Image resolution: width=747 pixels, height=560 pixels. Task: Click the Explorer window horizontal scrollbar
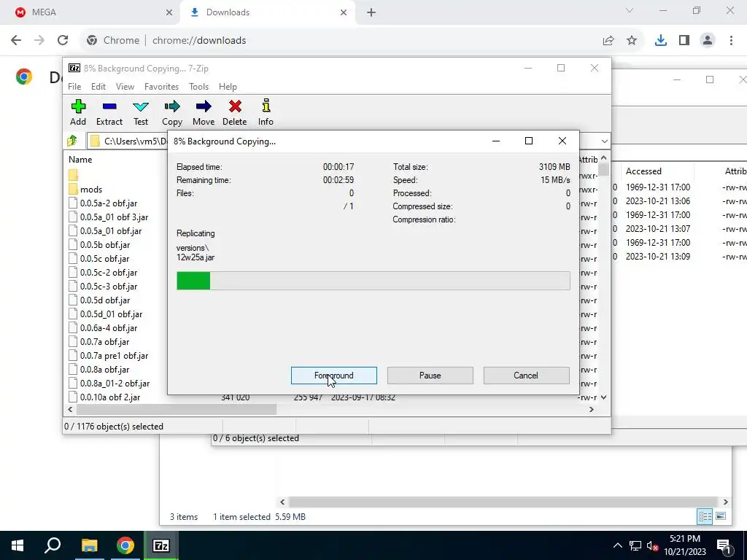[503, 502]
